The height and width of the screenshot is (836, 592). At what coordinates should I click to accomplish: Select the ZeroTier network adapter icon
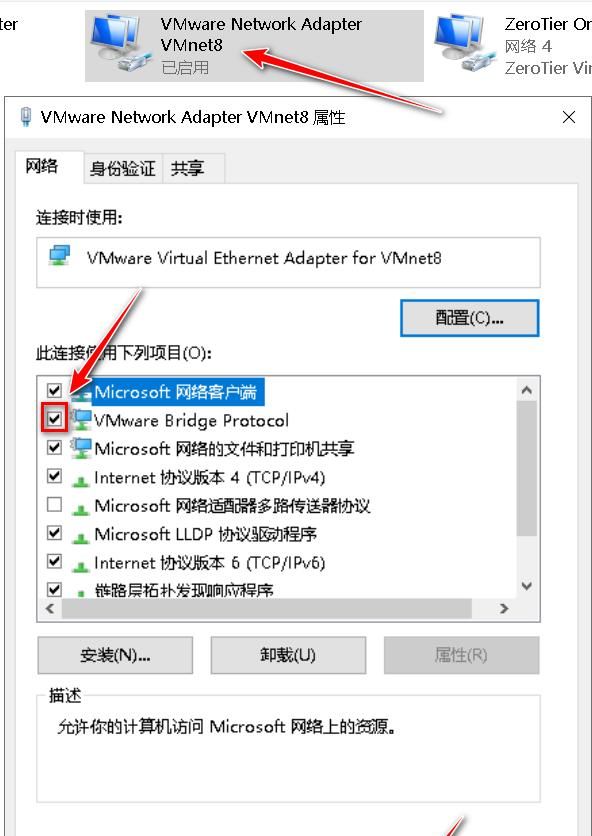point(462,43)
